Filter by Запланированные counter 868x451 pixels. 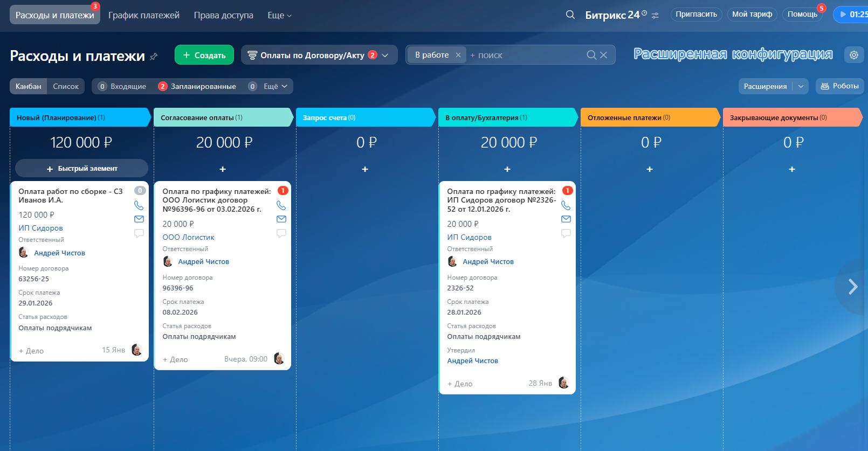(x=197, y=86)
